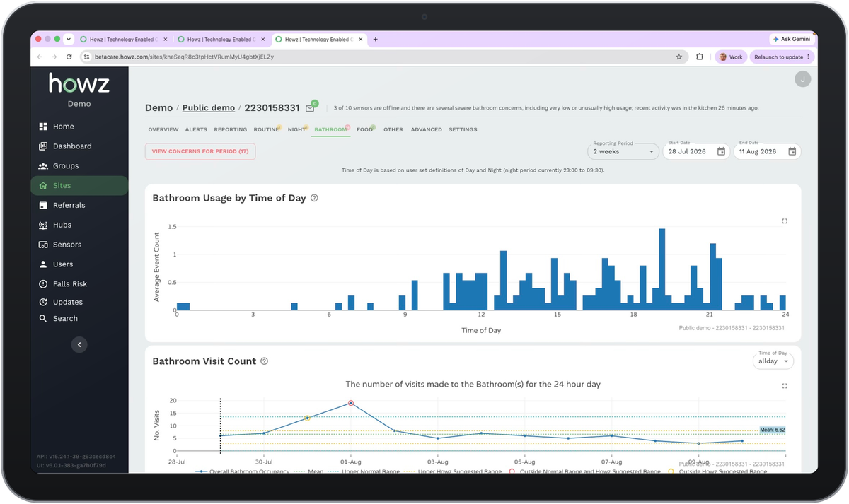Open the Sensors sidebar icon
The image size is (849, 504).
(44, 245)
